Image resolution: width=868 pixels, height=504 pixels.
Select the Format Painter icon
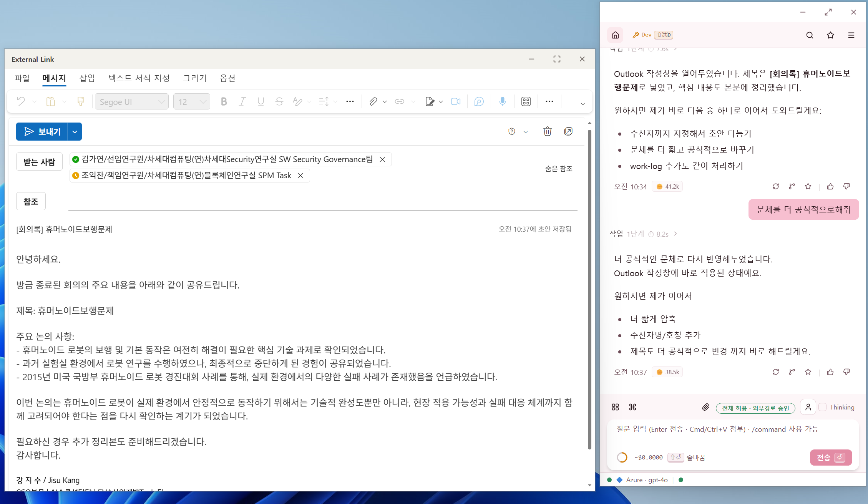click(x=80, y=101)
